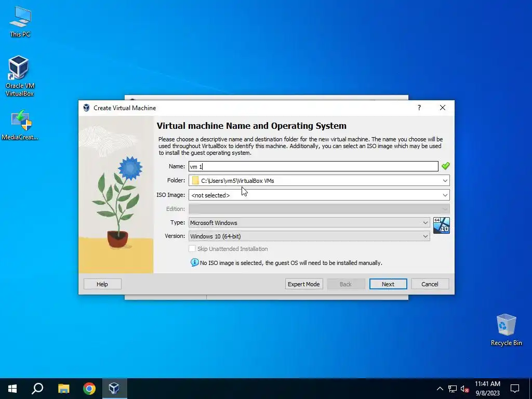Click the heading Virtual machine Name and Operating System
532x399 pixels.
(251, 126)
